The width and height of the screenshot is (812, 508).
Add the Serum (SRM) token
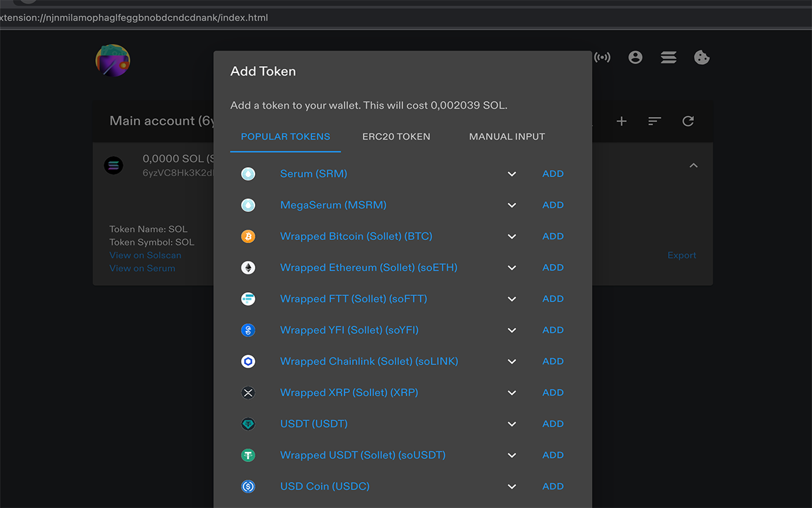(x=553, y=174)
